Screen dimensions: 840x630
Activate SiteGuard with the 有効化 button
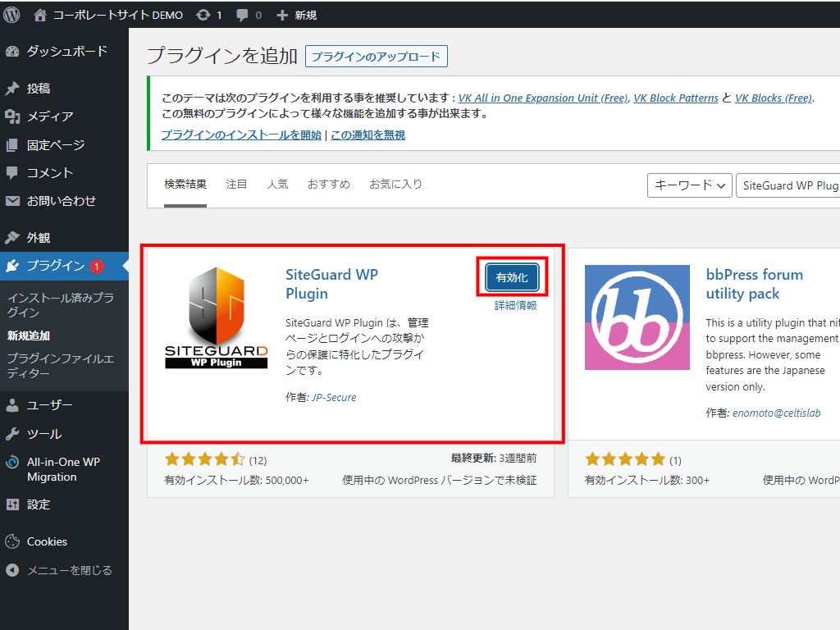pos(512,278)
